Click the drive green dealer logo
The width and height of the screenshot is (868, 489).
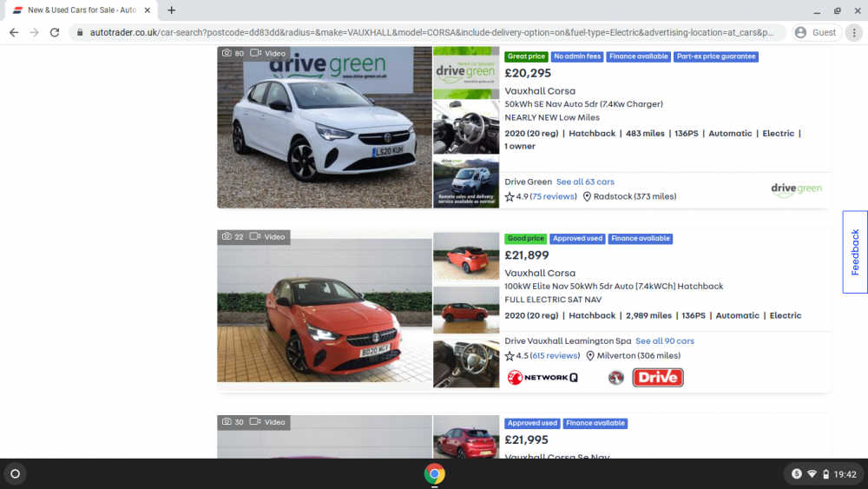(796, 190)
